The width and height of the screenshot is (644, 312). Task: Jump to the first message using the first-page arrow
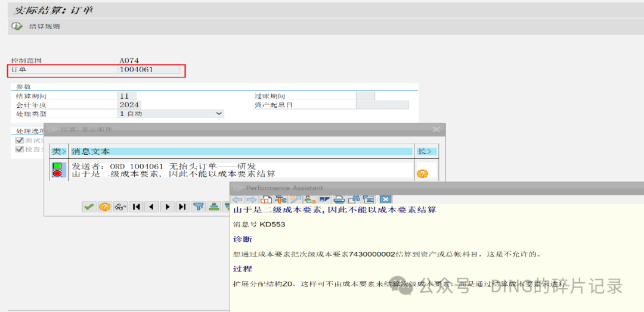point(135,207)
